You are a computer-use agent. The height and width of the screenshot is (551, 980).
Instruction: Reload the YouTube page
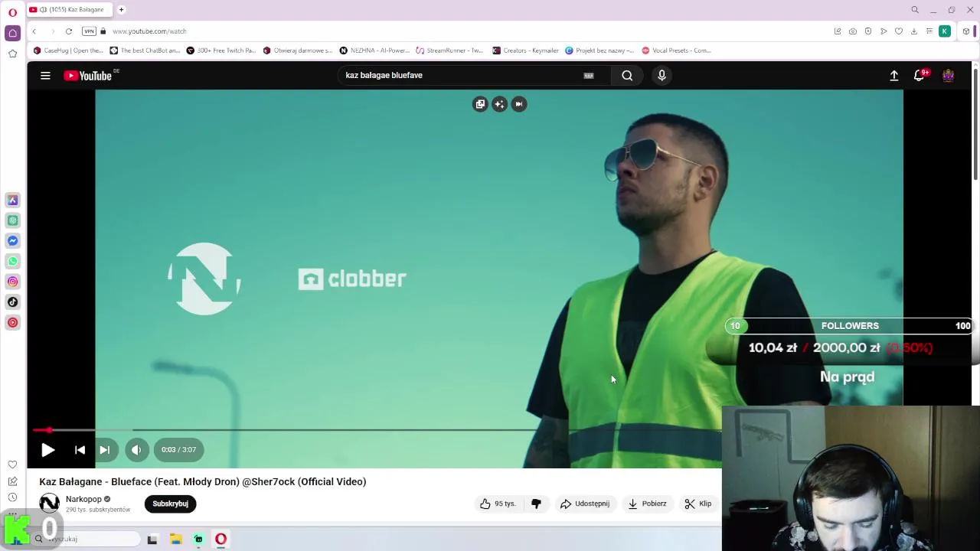coord(69,31)
